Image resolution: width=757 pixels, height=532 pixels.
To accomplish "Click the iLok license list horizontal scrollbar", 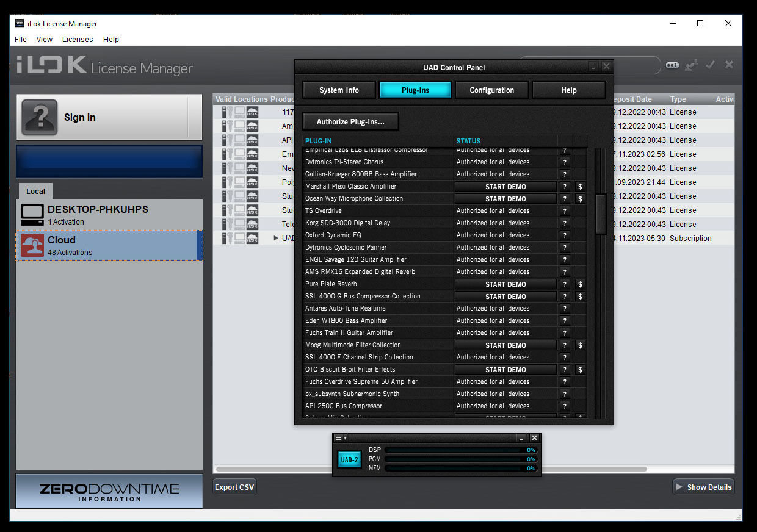I will coord(432,469).
